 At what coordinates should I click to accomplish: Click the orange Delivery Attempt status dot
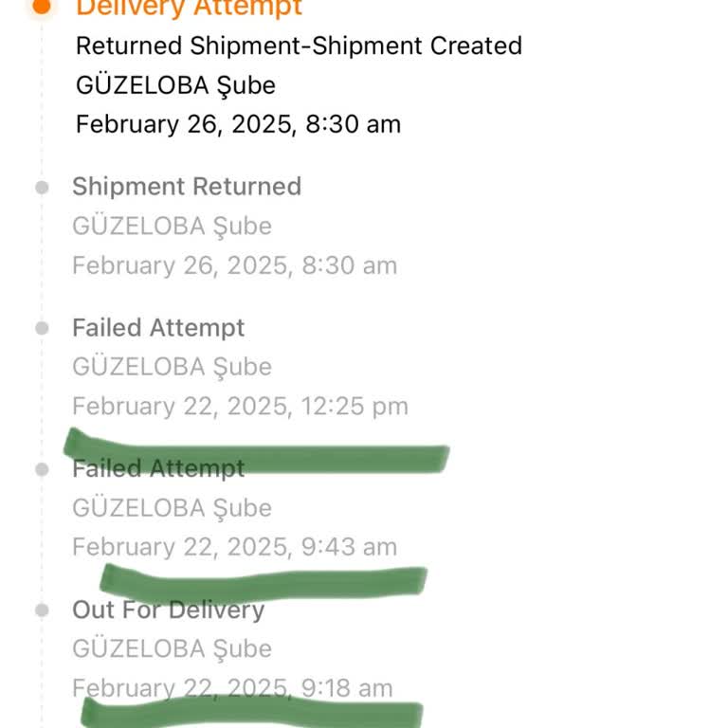(x=42, y=5)
